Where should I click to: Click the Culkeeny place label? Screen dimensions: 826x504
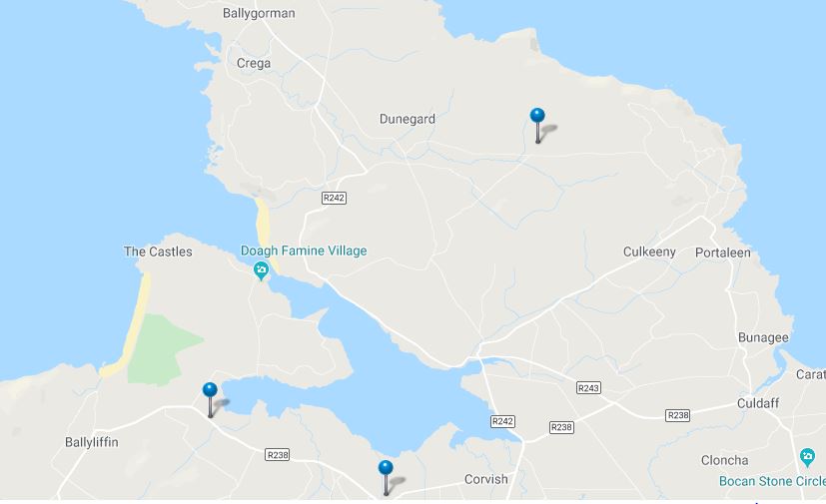pyautogui.click(x=649, y=252)
